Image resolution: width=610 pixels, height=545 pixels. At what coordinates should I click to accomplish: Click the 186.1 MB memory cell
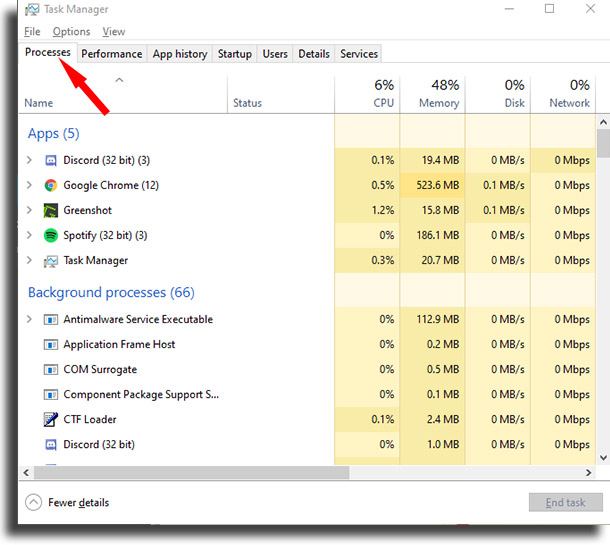(x=433, y=235)
